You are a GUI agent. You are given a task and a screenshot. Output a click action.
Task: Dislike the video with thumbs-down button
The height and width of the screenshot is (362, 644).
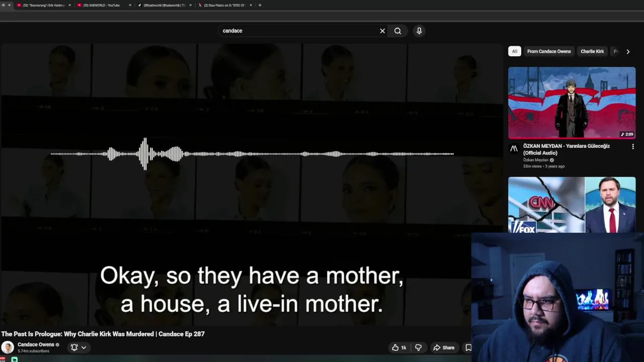[x=418, y=347]
